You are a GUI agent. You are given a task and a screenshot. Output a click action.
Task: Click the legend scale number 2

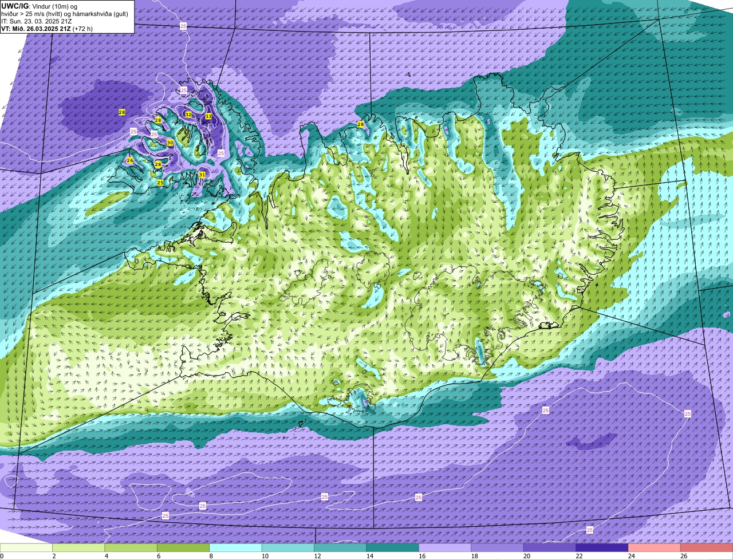click(x=53, y=556)
